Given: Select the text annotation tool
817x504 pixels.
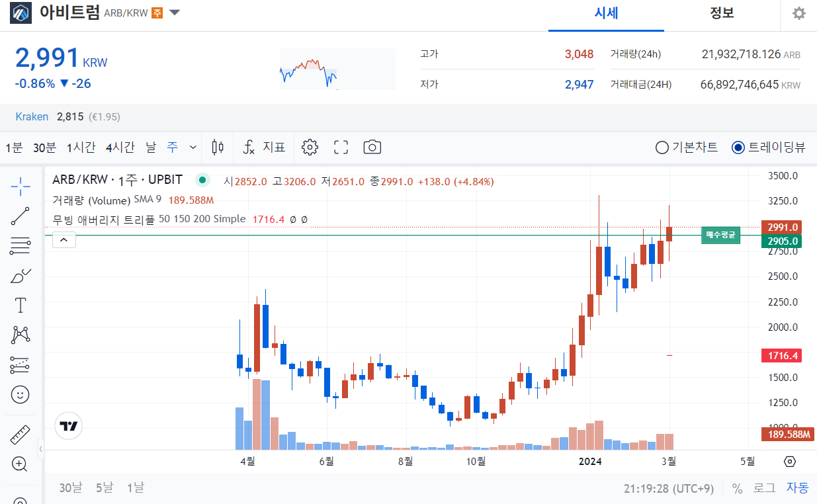Looking at the screenshot, I should click(x=21, y=305).
